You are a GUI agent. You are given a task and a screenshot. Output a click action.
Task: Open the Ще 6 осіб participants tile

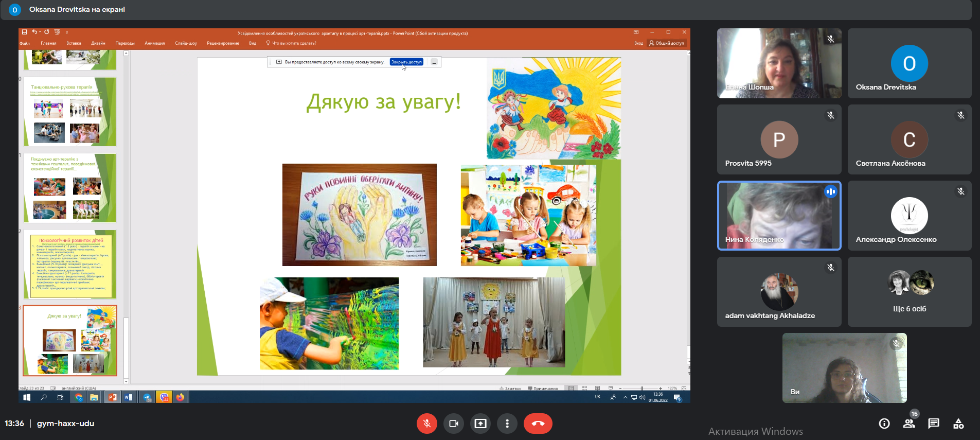909,292
